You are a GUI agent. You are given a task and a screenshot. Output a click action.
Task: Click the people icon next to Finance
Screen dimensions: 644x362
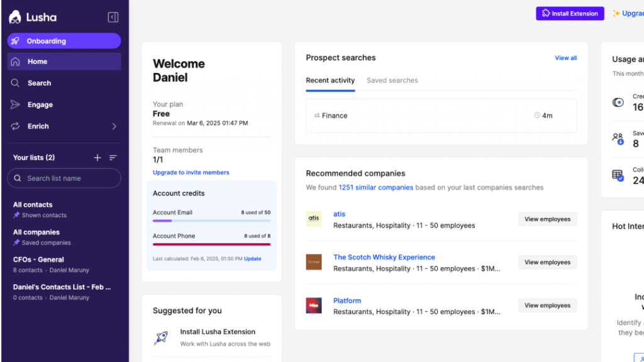tap(317, 116)
